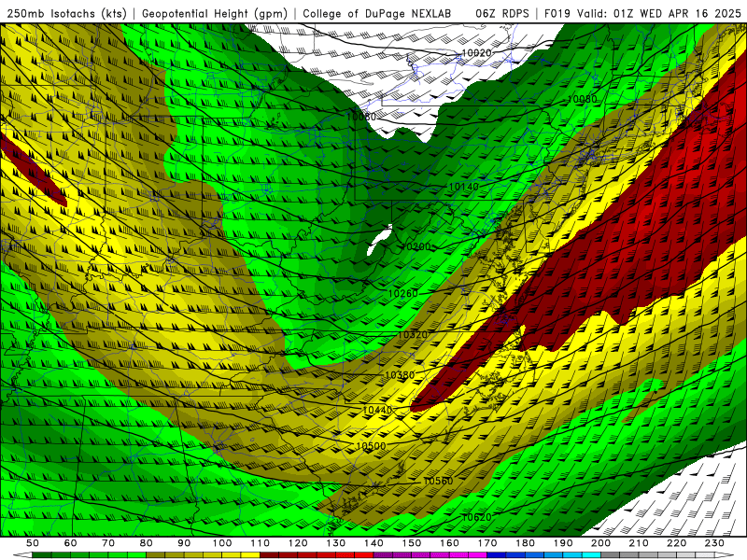Pick the color scale value 180
This screenshot has height=560, width=747.
526,543
